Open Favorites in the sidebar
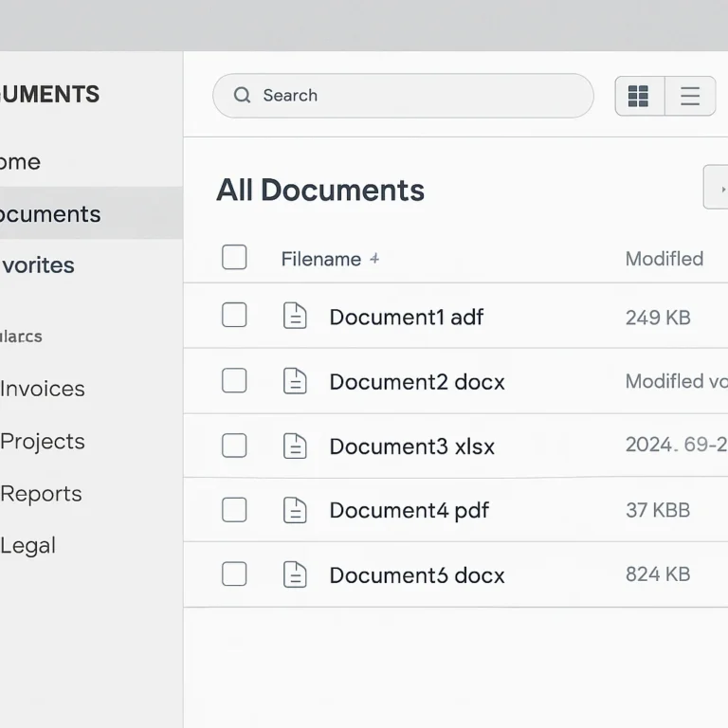Viewport: 728px width, 728px height. click(37, 265)
